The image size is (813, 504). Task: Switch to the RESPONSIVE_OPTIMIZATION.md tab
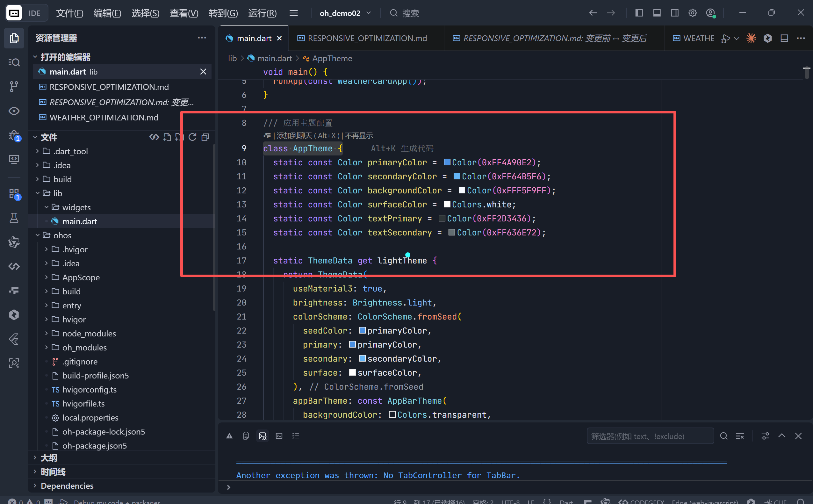[367, 38]
